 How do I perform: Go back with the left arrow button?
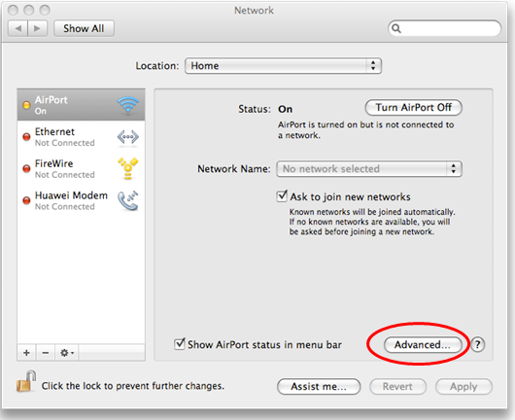[x=18, y=28]
